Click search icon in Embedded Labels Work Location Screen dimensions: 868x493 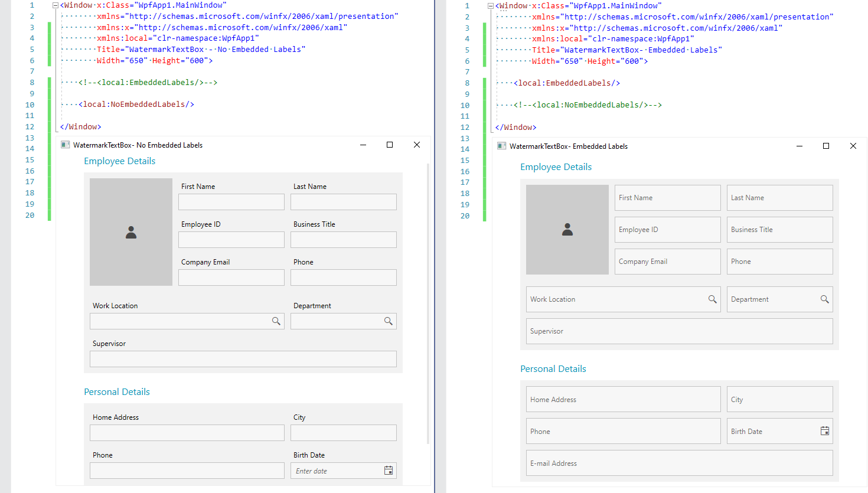713,299
